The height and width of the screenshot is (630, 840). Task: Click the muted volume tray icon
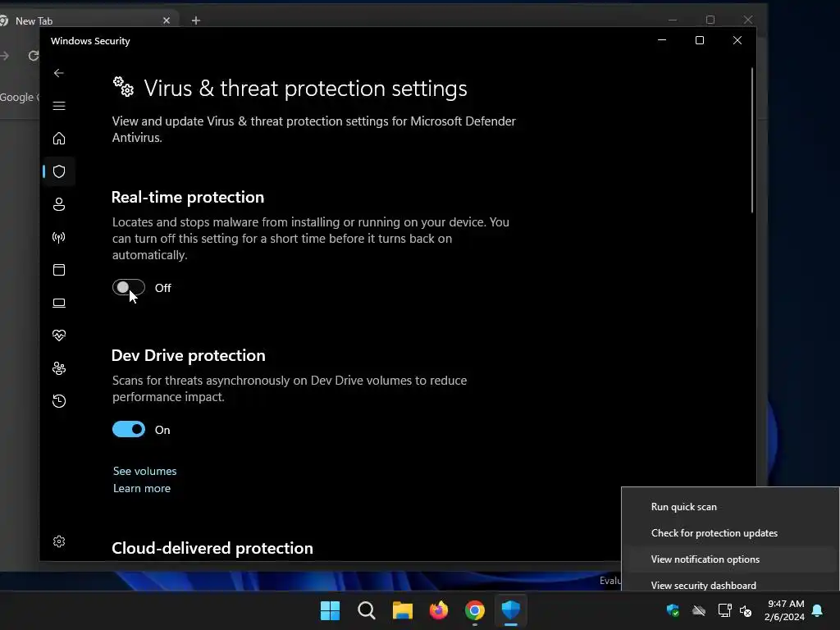pyautogui.click(x=746, y=610)
